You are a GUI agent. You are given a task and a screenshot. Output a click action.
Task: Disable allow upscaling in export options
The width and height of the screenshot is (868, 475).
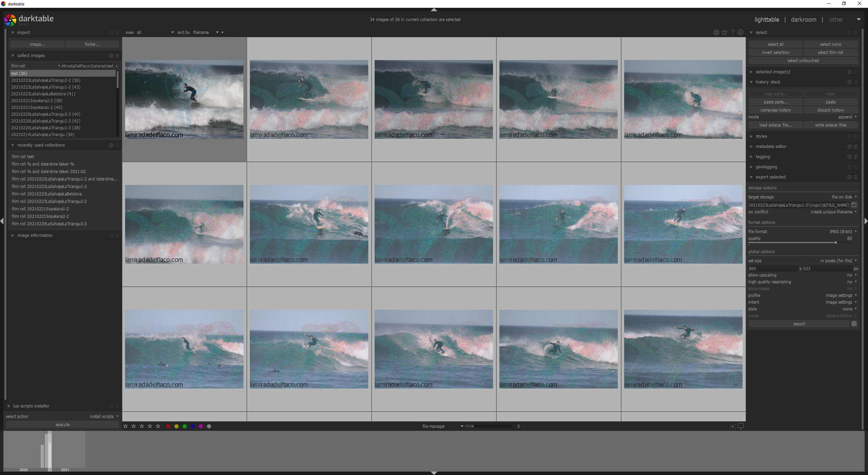pyautogui.click(x=849, y=275)
